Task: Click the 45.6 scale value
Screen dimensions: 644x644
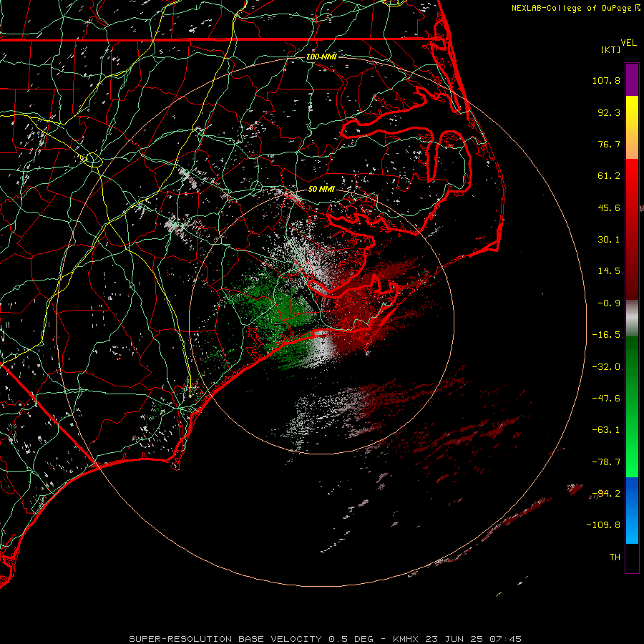Action: pos(609,208)
